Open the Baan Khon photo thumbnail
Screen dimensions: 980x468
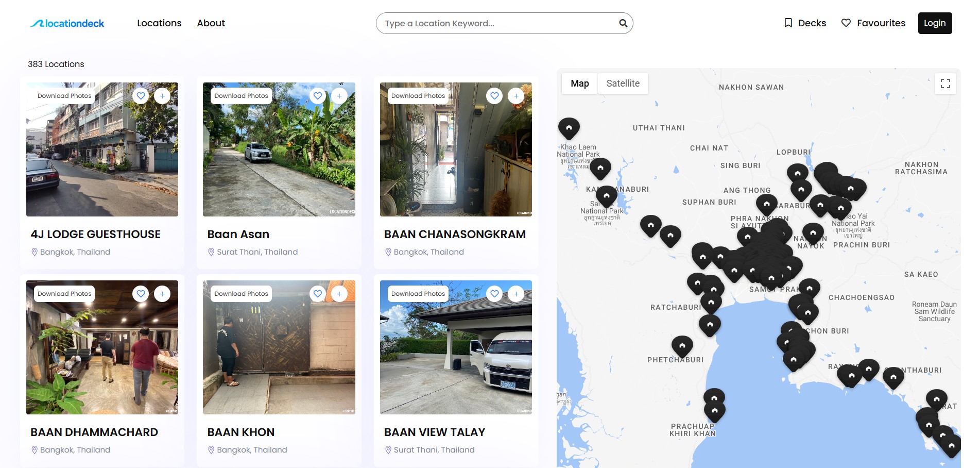click(x=279, y=347)
